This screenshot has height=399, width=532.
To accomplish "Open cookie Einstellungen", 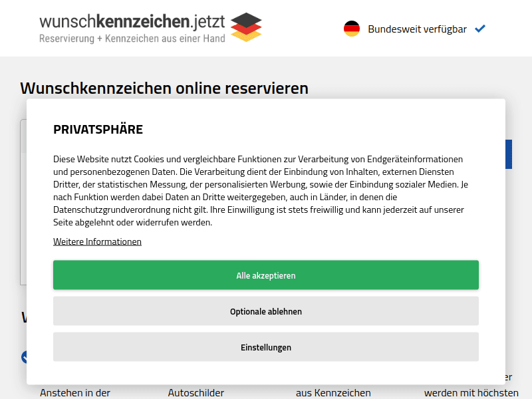I will point(266,346).
